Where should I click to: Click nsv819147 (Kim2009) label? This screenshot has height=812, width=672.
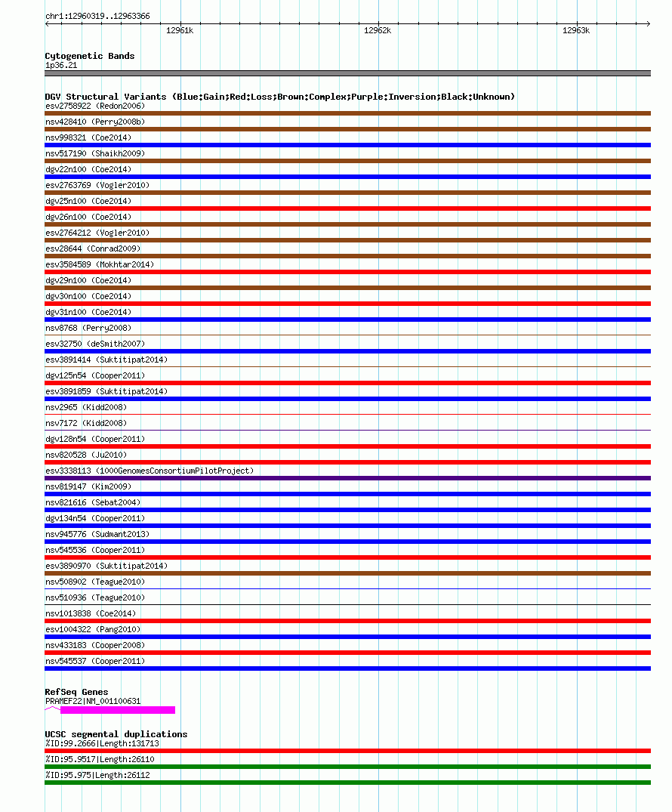pyautogui.click(x=88, y=486)
